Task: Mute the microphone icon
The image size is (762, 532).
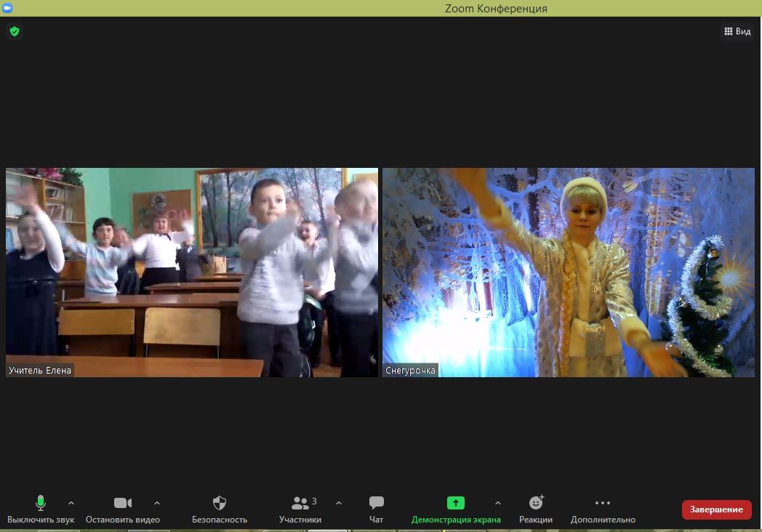Action: click(41, 503)
